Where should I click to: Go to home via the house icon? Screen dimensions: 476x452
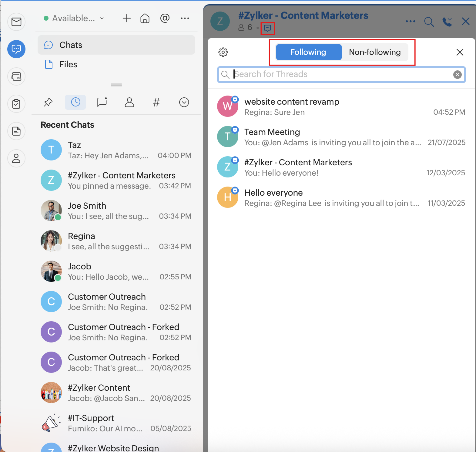coord(145,19)
